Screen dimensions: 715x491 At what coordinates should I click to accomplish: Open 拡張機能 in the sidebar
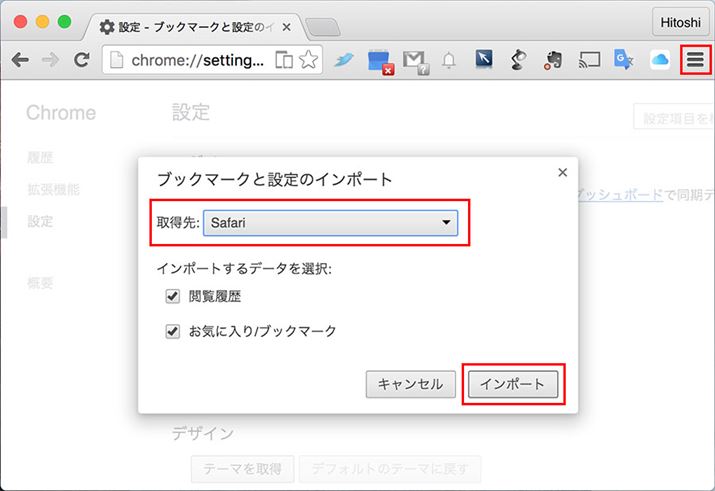53,189
